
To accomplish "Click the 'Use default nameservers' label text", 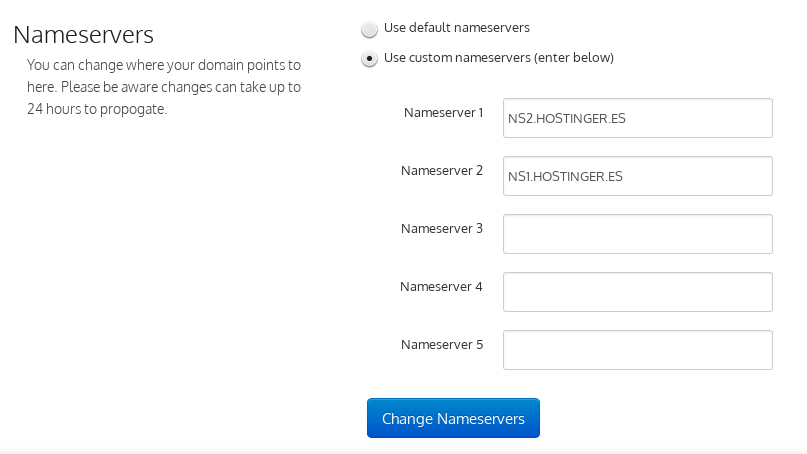I will click(457, 27).
